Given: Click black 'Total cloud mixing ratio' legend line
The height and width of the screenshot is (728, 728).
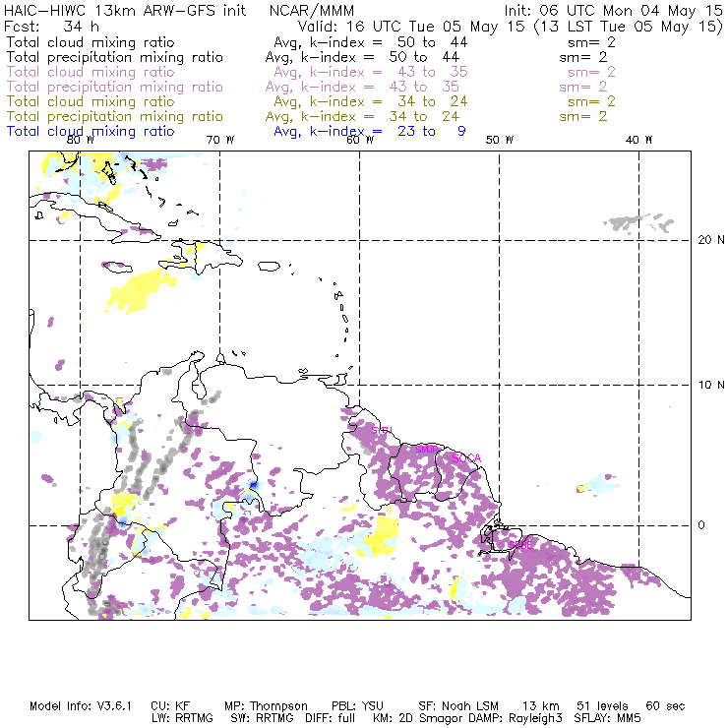Looking at the screenshot, I should [x=91, y=42].
